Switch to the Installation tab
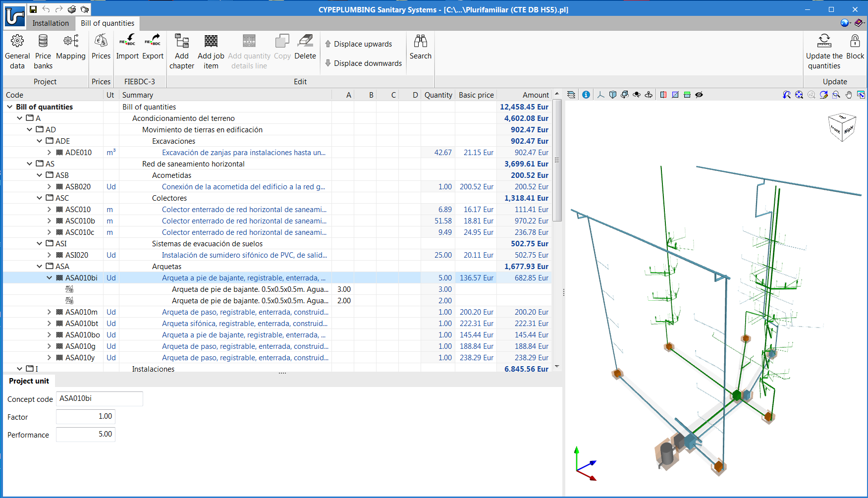Screen dimensions: 868x498 click(50, 23)
